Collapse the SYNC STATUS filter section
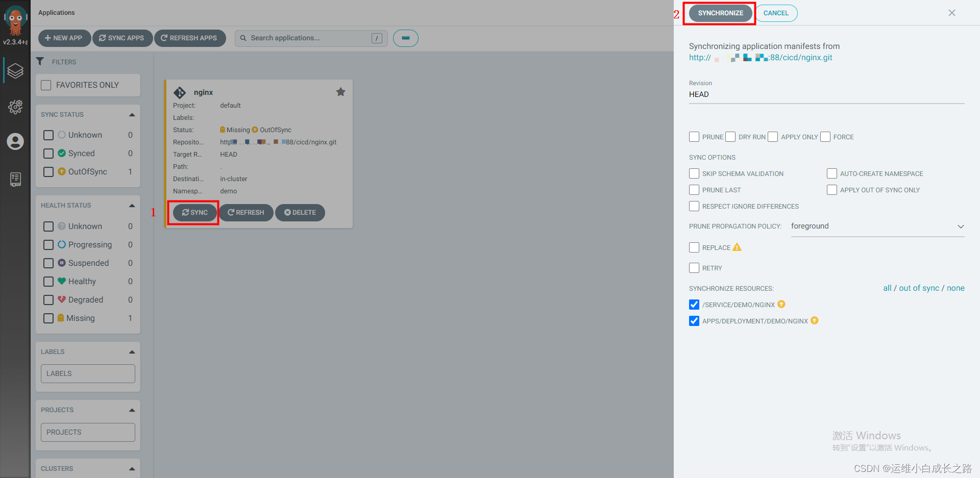The image size is (980, 478). 132,114
